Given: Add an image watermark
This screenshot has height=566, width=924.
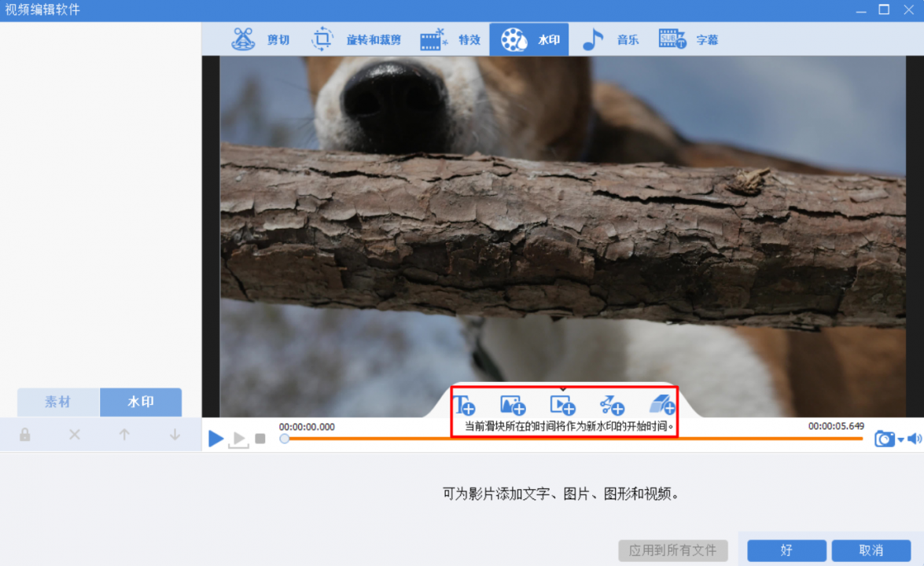Looking at the screenshot, I should [513, 405].
